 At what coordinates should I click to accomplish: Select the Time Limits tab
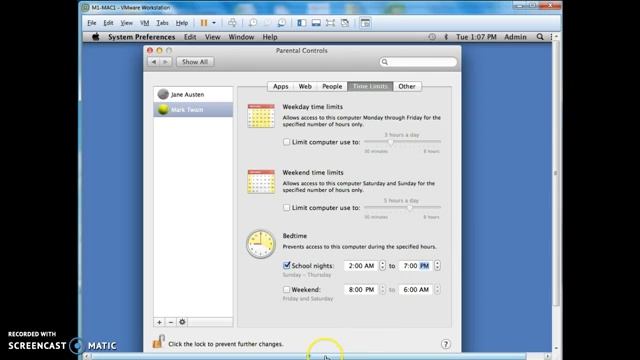(370, 86)
